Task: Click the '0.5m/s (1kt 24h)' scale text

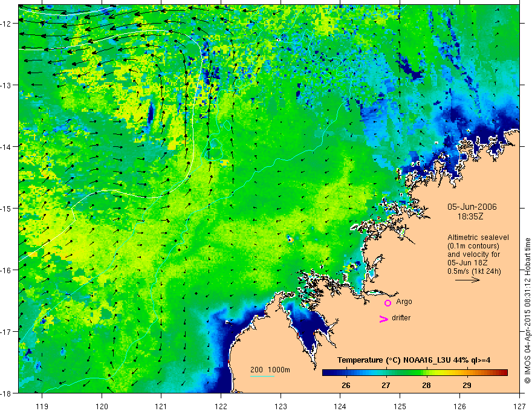Action: coord(474,271)
